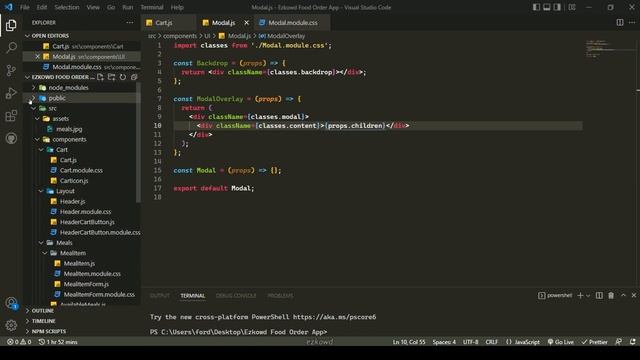Switch to the Debug Console tab
This screenshot has width=640, height=360.
pos(236,296)
